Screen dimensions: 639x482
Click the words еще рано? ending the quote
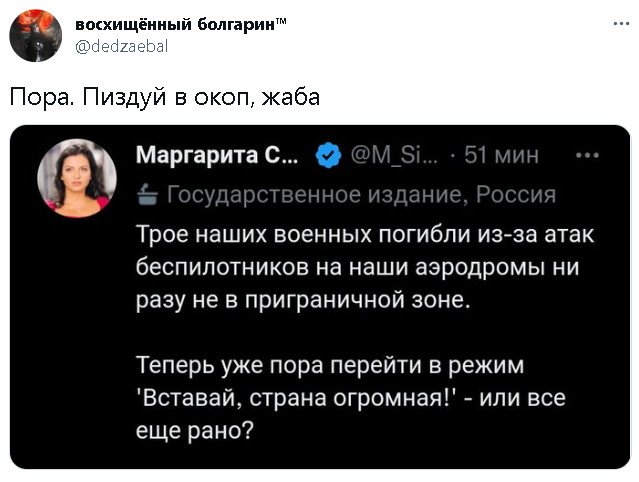[195, 429]
